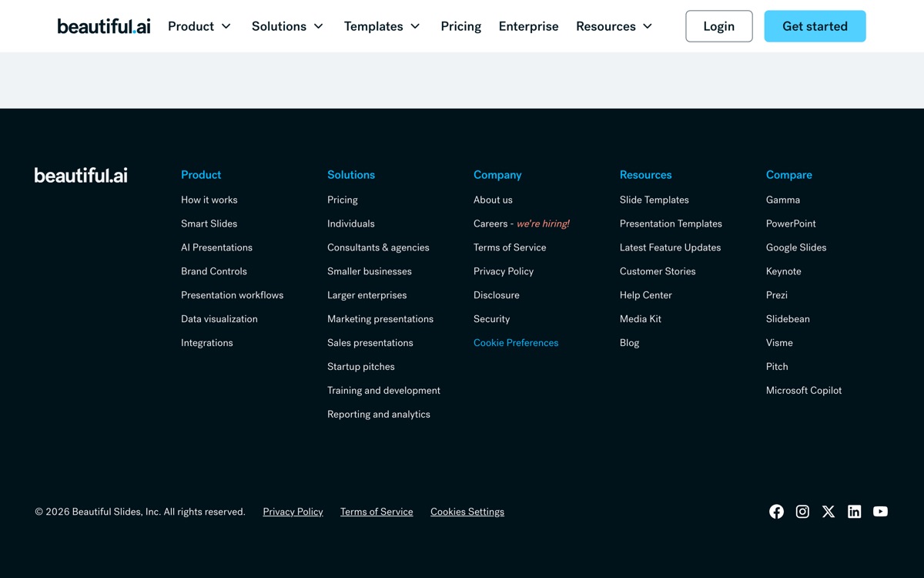This screenshot has width=924, height=578.
Task: Open Blog footer link
Action: coord(630,343)
